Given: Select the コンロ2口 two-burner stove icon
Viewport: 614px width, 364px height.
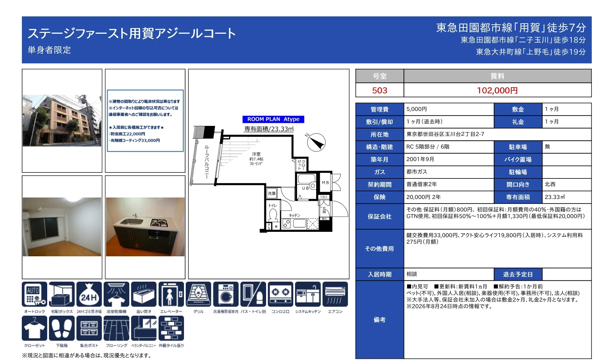Looking at the screenshot, I should [x=280, y=294].
